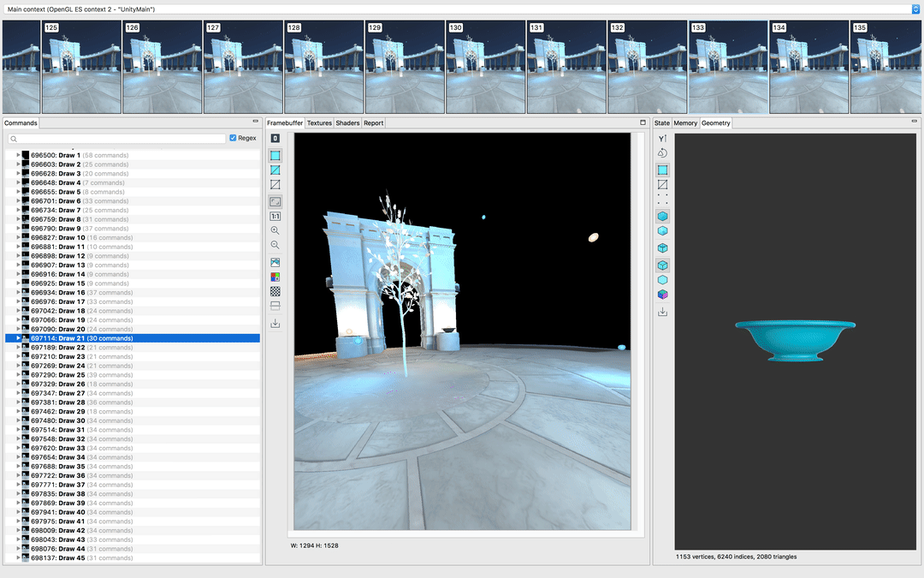Toggle the Regex checkbox
Viewport: 924px width, 578px height.
(x=234, y=138)
